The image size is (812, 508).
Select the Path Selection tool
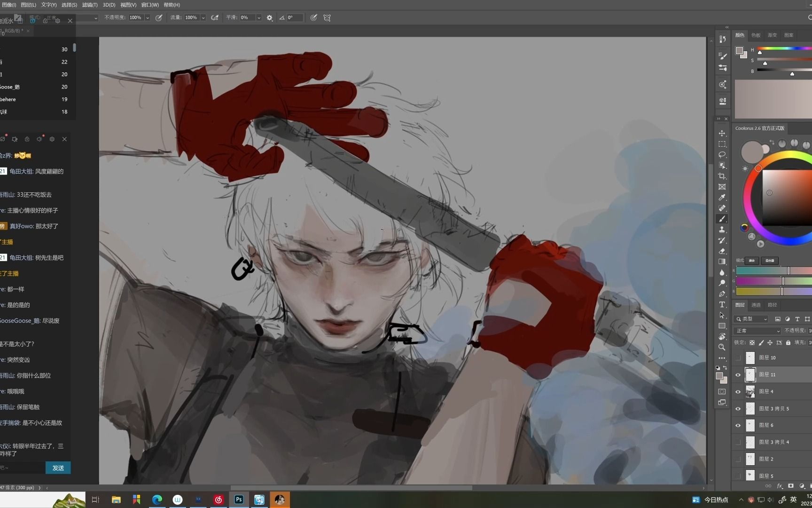722,315
